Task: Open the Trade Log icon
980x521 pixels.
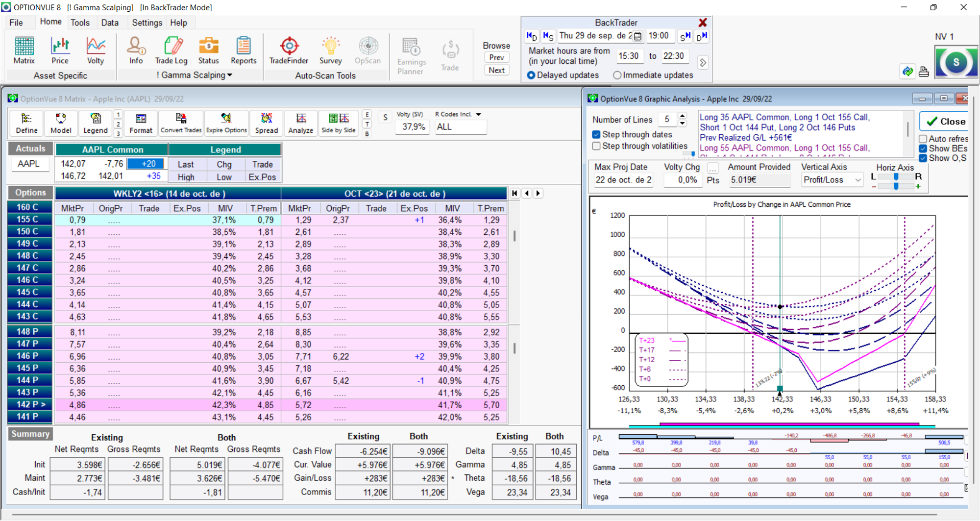Action: 171,50
